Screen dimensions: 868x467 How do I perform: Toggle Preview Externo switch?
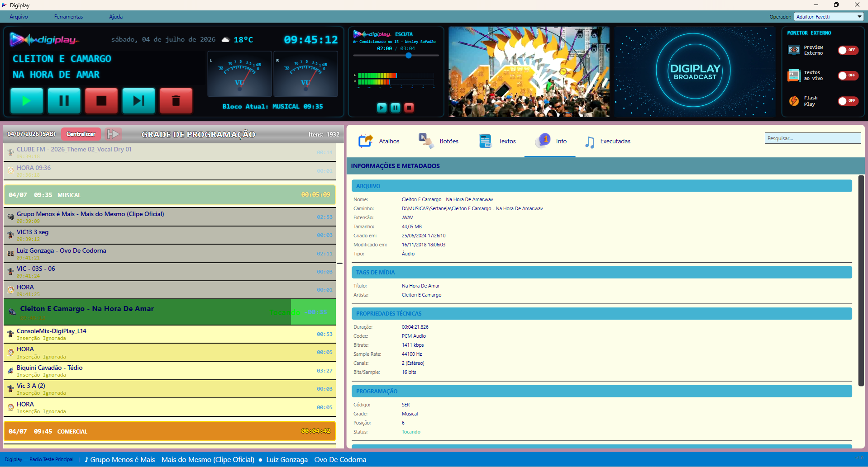pos(848,50)
